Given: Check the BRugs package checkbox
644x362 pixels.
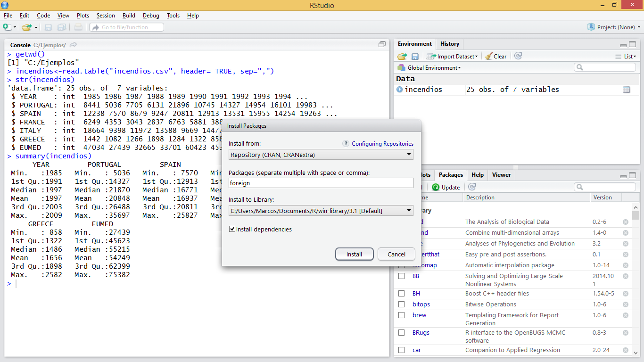Looking at the screenshot, I should point(402,333).
